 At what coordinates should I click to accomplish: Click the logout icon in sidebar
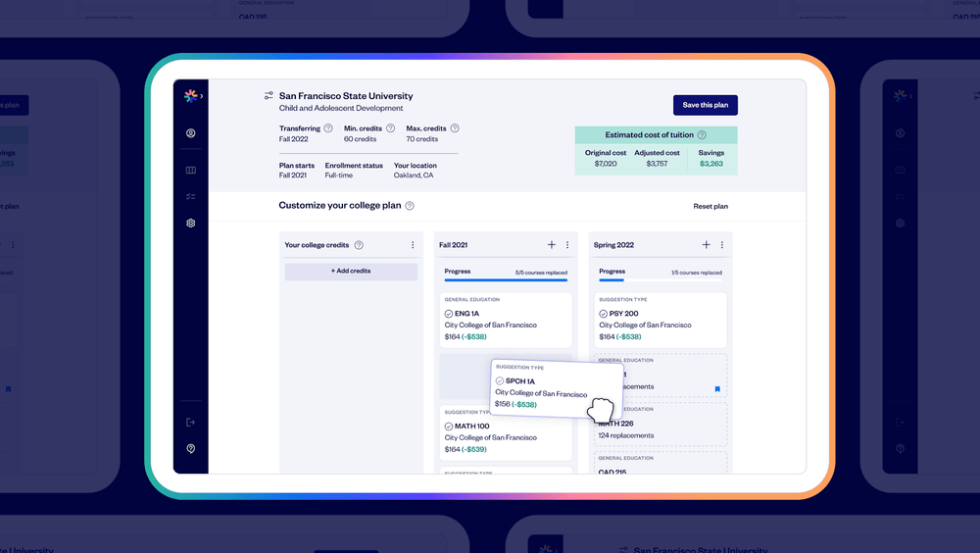coord(191,423)
